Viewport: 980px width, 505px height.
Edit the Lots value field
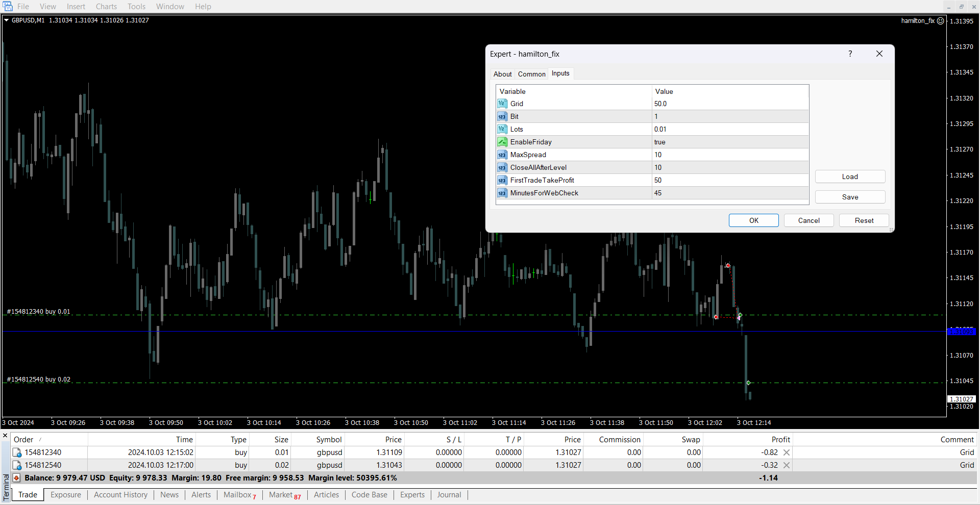(x=730, y=129)
